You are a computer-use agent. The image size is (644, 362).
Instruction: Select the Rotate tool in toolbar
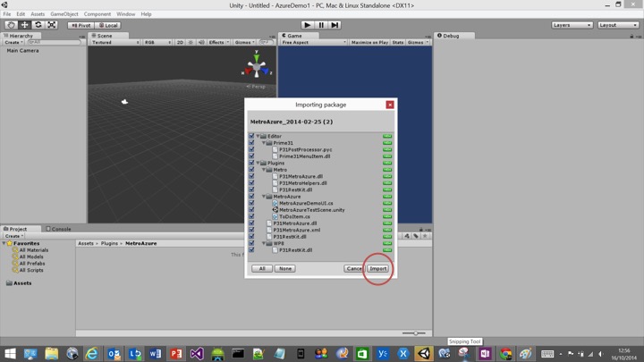pyautogui.click(x=38, y=25)
